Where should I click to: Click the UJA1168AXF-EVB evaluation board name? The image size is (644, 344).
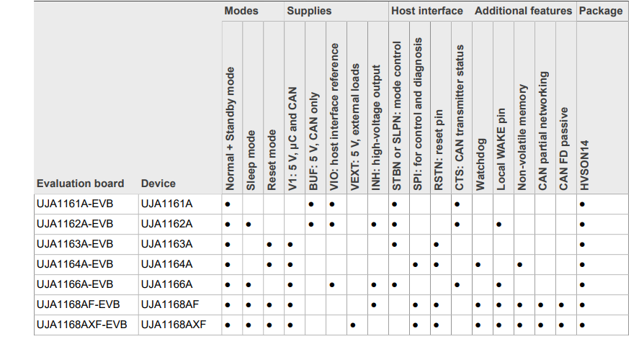point(81,325)
